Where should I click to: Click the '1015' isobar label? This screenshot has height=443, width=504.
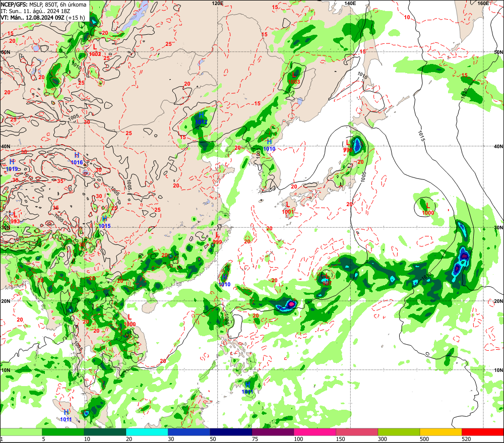point(422,137)
